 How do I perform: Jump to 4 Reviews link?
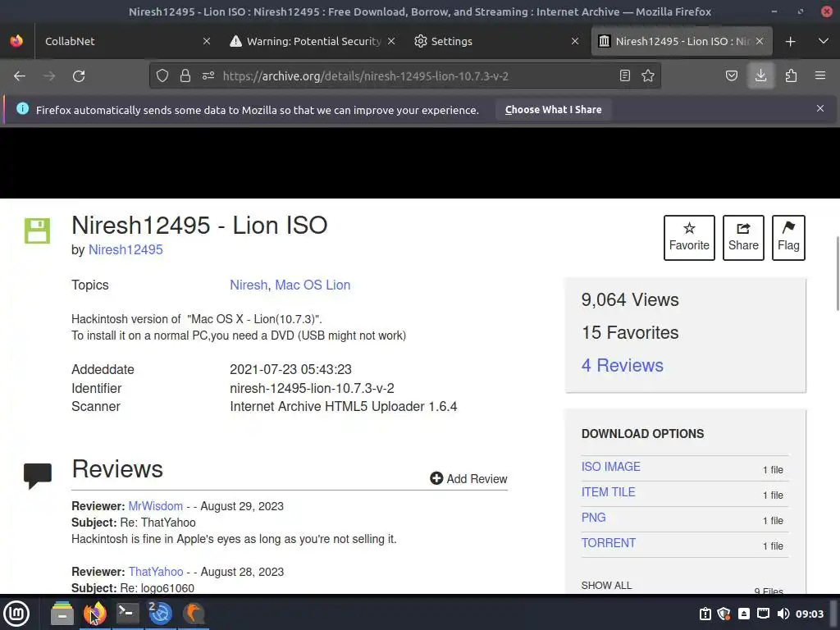click(622, 365)
